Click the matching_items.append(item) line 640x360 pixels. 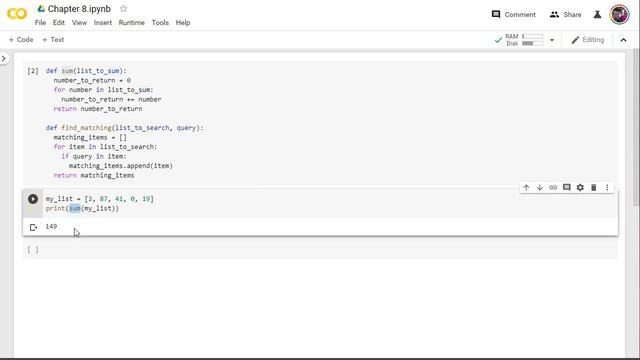120,166
